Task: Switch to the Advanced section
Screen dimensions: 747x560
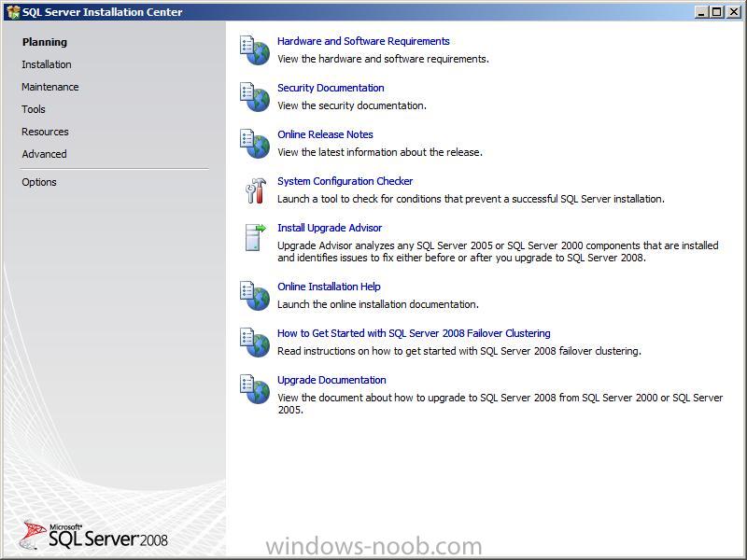Action: coord(44,154)
